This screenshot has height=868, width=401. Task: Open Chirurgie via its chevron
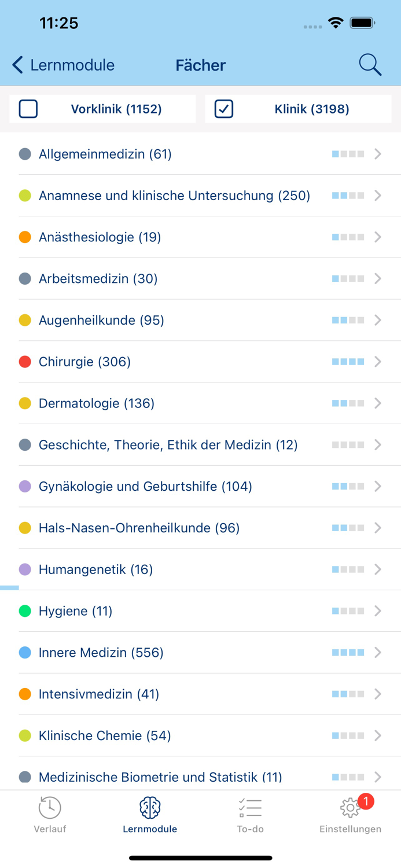click(x=378, y=361)
